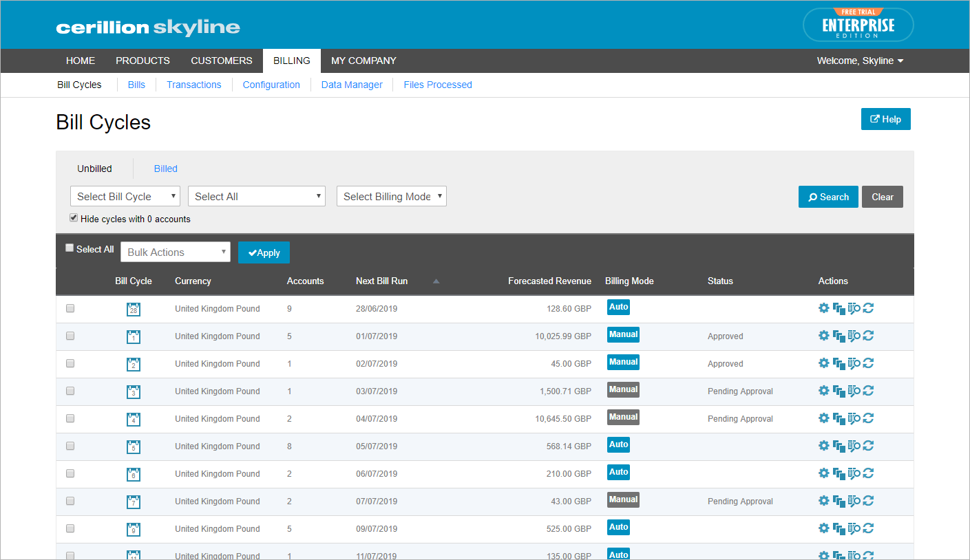
Task: Uncheck Hide cycles with 0 accounts
Action: (74, 217)
